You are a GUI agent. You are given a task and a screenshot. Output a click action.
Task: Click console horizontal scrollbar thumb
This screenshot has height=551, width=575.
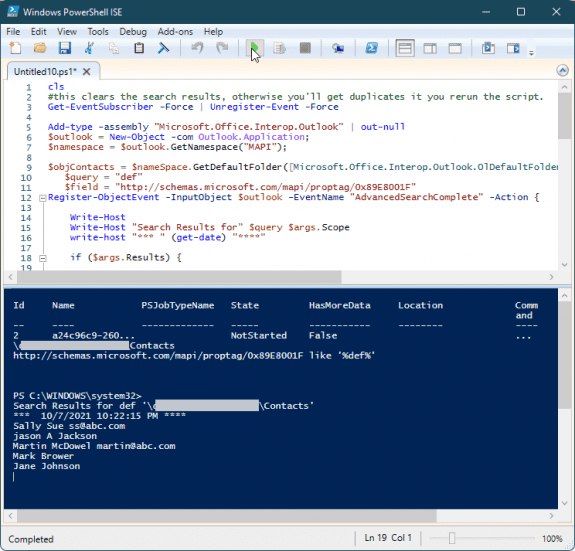227,516
